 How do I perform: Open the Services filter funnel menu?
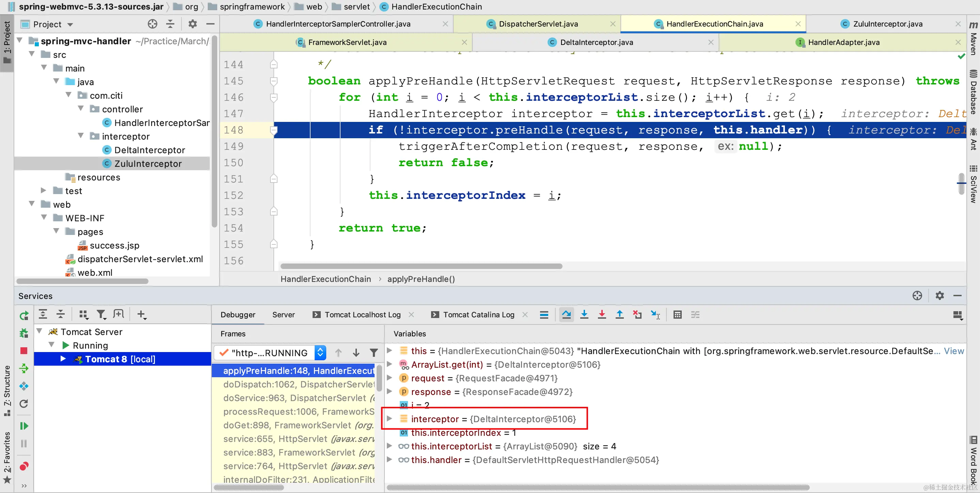tap(101, 314)
